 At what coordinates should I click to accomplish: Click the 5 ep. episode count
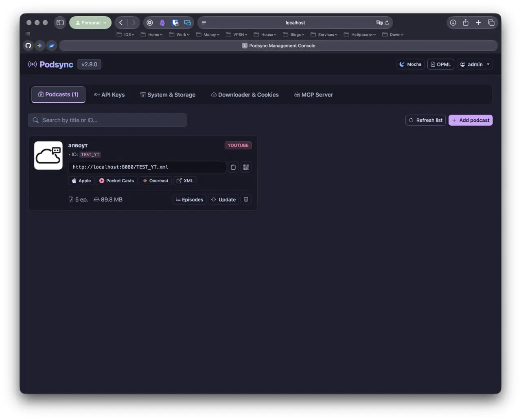(x=78, y=199)
